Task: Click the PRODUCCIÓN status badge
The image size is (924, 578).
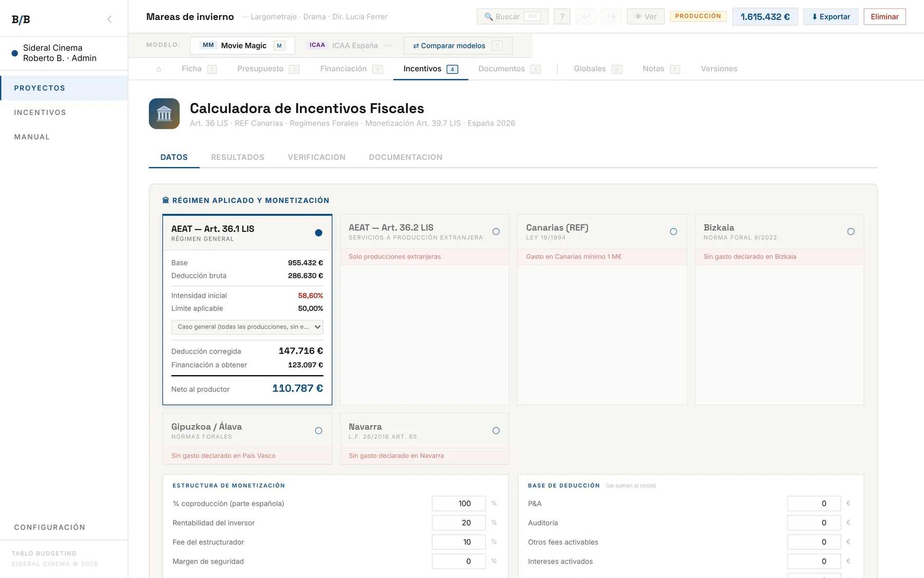Action: point(698,16)
